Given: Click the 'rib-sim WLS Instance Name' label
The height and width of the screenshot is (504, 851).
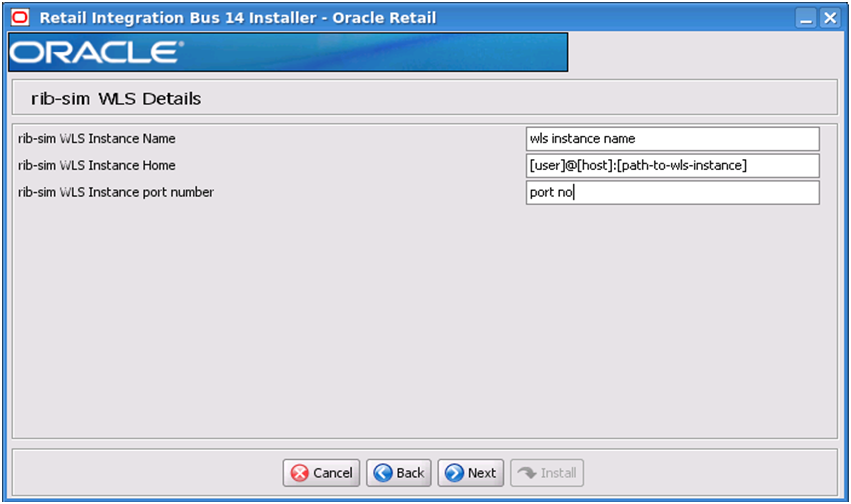Looking at the screenshot, I should click(97, 139).
